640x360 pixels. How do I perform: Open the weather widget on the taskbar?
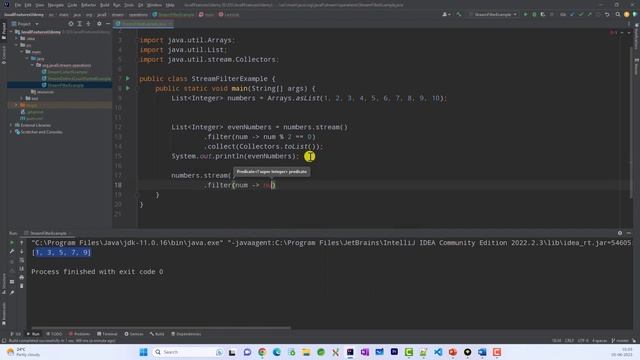(24, 352)
